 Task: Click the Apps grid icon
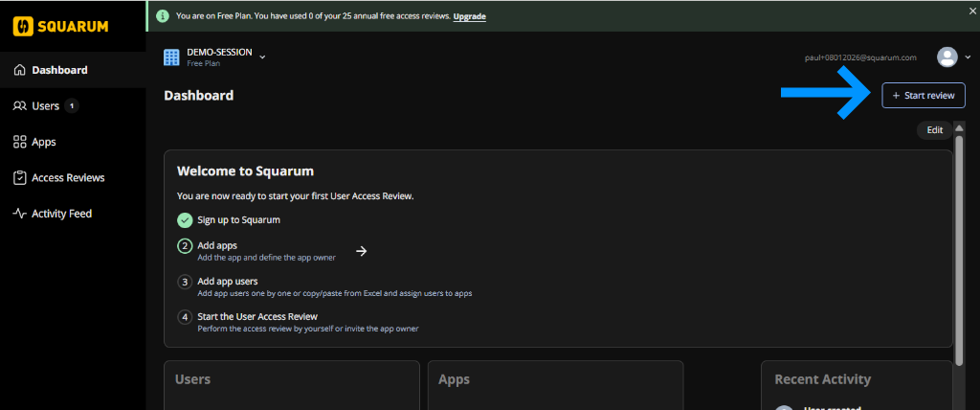tap(19, 142)
